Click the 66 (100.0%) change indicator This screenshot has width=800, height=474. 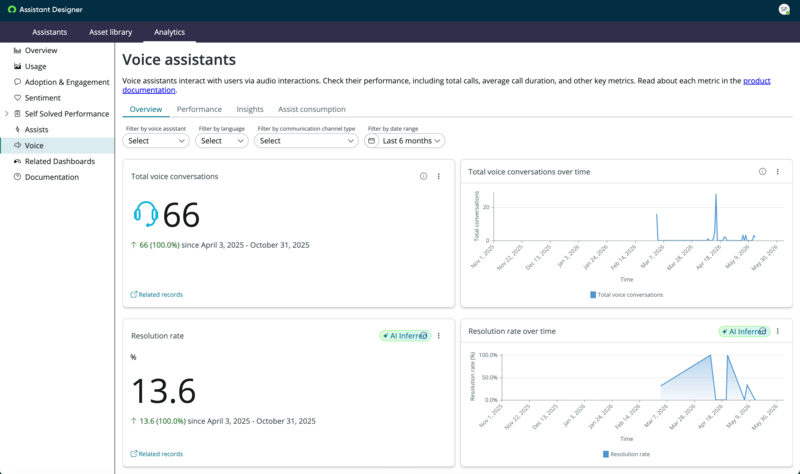pos(155,245)
